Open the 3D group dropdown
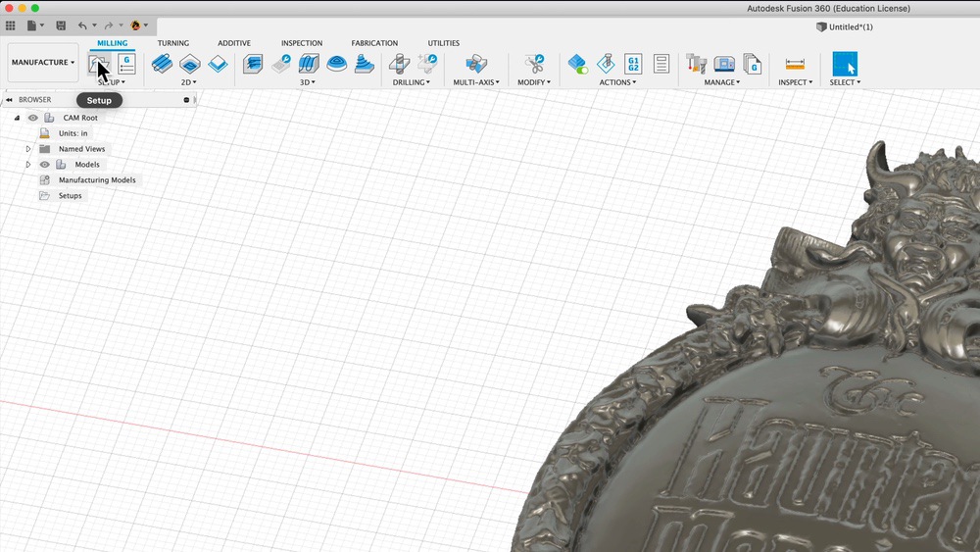The height and width of the screenshot is (552, 980). pyautogui.click(x=308, y=82)
